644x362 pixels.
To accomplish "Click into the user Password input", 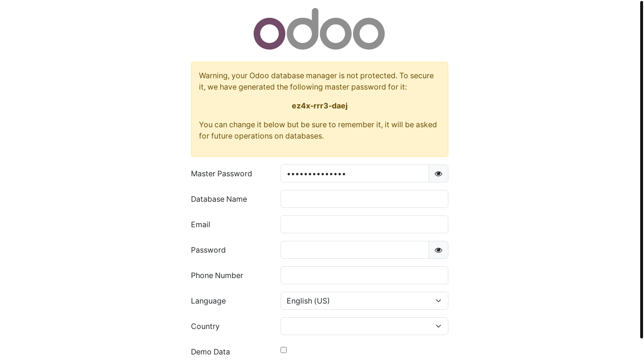I will [x=355, y=250].
